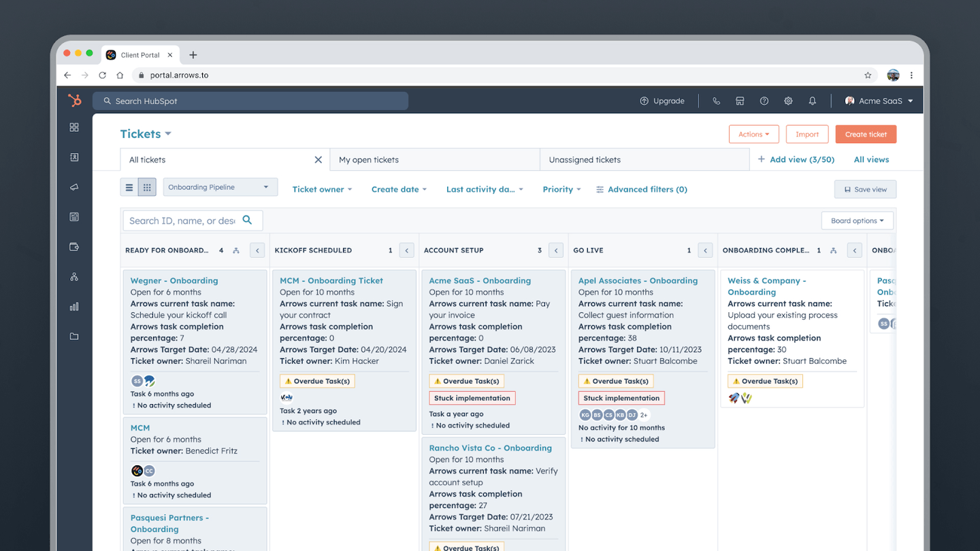The height and width of the screenshot is (551, 980).
Task: Open the sales wallet icon in sidebar
Action: pos(74,247)
